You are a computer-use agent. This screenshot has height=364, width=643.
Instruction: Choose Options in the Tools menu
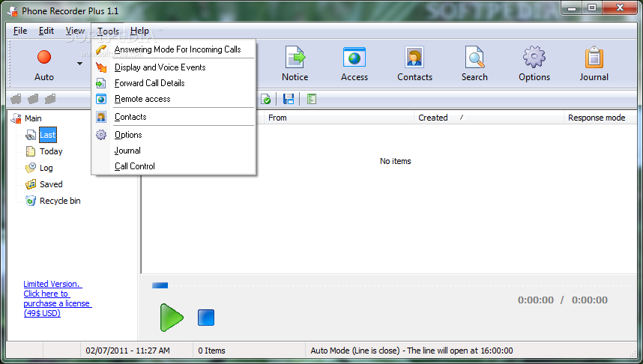tap(173, 135)
